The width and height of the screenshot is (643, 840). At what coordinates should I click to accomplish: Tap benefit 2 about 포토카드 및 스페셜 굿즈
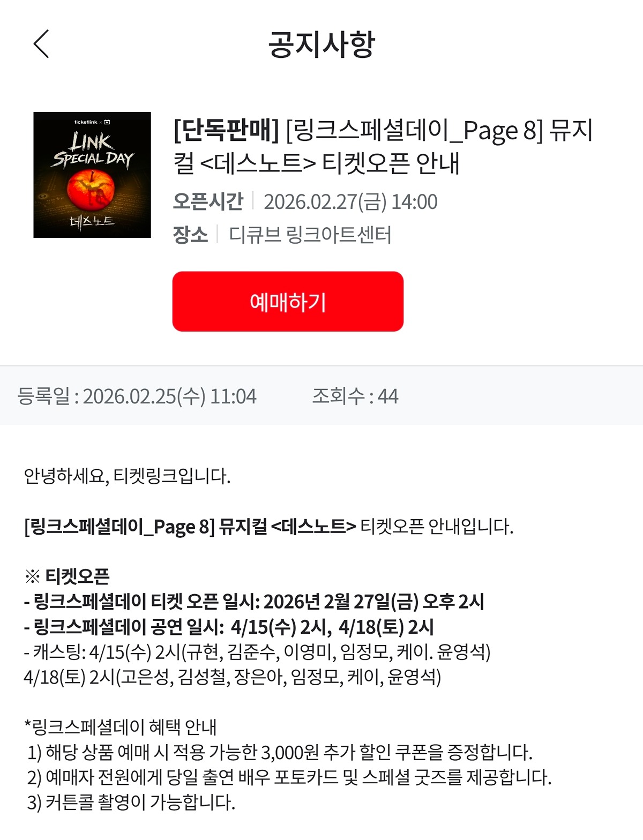tap(289, 777)
